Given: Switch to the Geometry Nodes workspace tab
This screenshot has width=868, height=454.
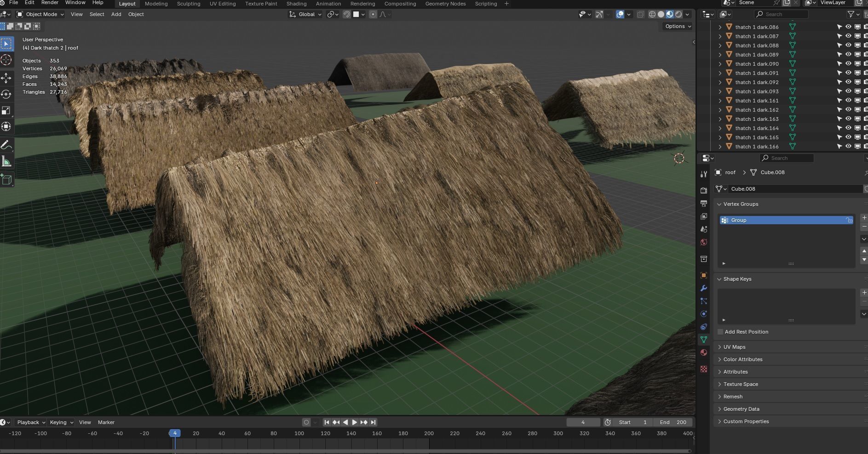Looking at the screenshot, I should click(x=445, y=4).
